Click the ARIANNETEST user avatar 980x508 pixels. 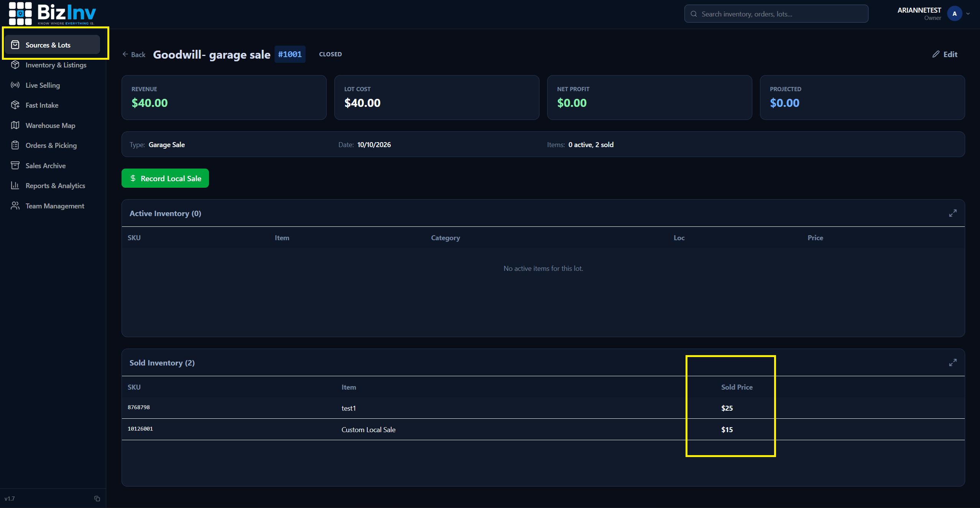[954, 14]
